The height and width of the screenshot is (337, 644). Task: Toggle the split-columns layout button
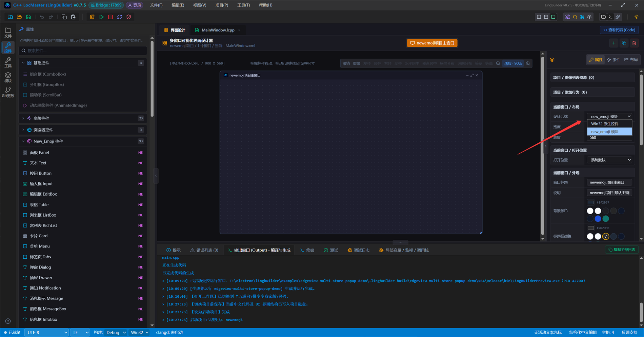click(x=539, y=17)
